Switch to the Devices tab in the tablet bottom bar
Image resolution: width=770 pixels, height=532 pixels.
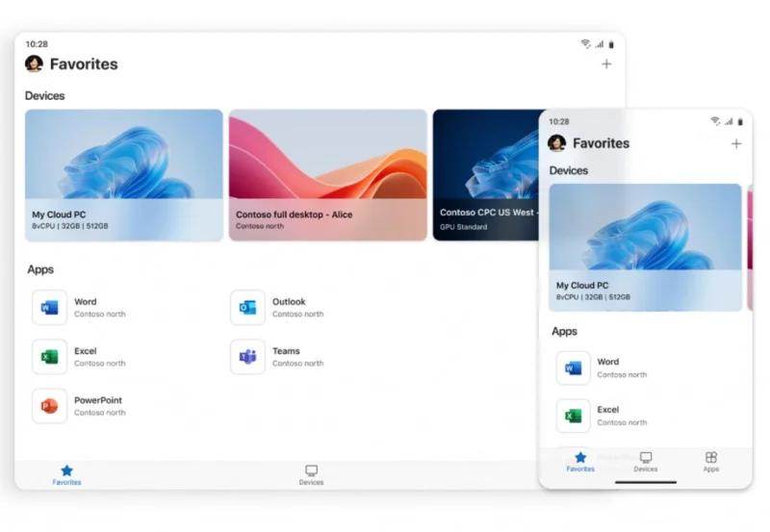(x=311, y=475)
